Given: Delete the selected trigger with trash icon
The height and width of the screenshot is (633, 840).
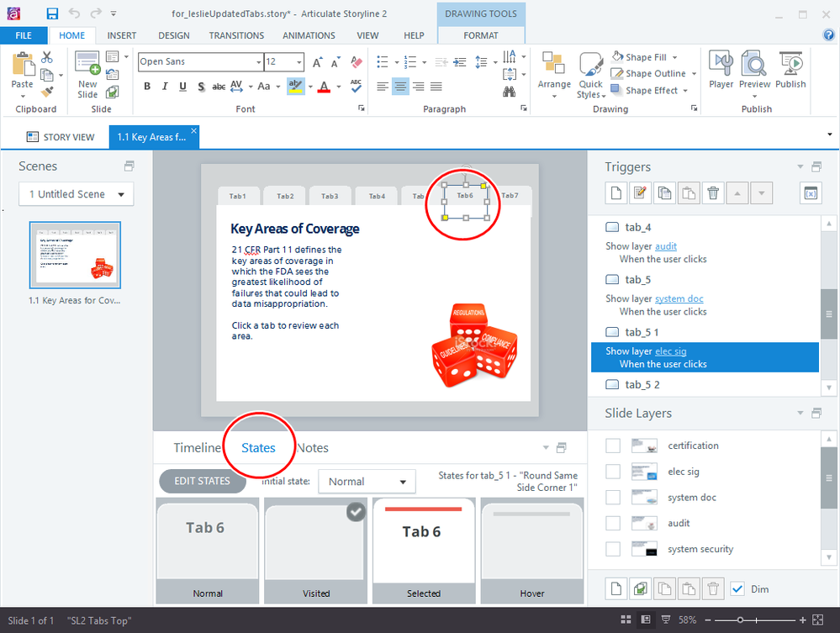Looking at the screenshot, I should click(713, 193).
